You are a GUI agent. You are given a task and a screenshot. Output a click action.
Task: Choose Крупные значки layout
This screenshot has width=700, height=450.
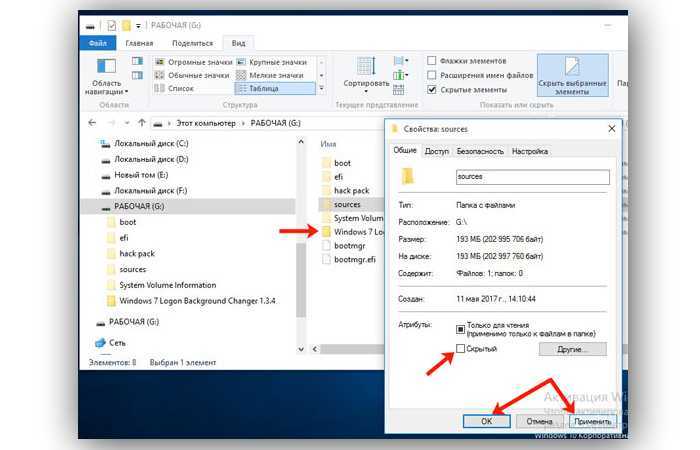[271, 62]
